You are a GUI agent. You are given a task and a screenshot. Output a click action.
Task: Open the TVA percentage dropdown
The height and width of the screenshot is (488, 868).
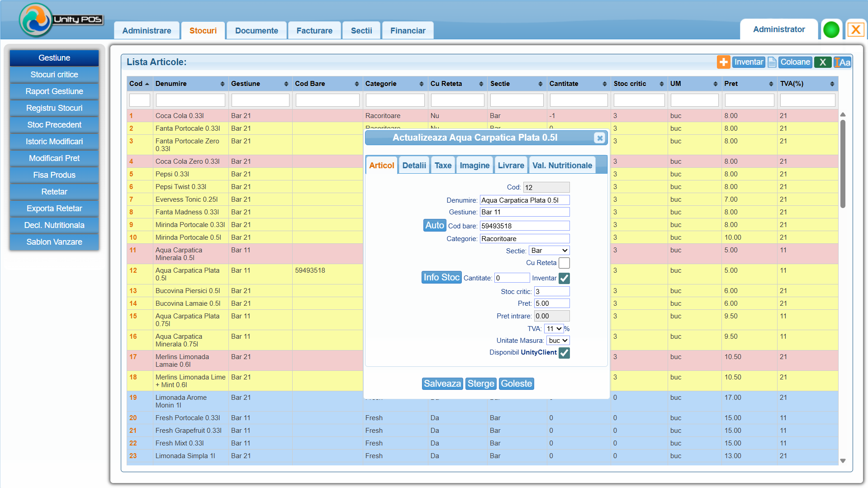coord(554,329)
